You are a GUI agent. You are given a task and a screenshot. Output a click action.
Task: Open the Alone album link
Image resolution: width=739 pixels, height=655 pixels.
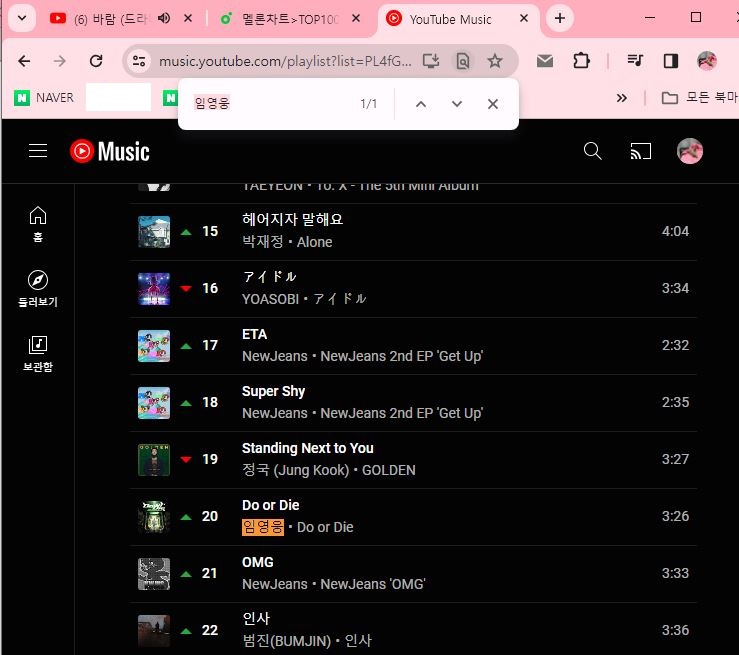(x=314, y=242)
